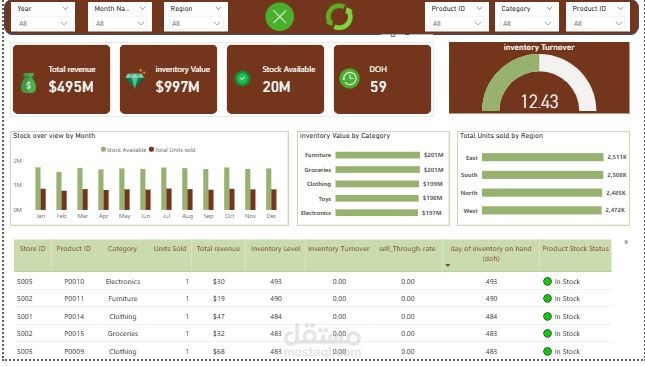This screenshot has height=366, width=645.
Task: Sort table by the Units Sold column header
Action: point(170,249)
